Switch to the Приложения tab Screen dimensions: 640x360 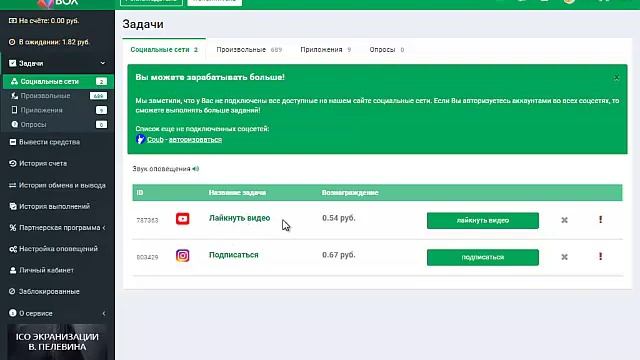click(x=325, y=50)
